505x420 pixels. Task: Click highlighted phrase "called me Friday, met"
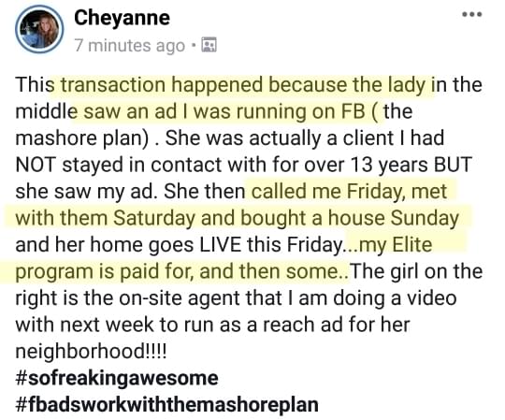click(x=349, y=192)
